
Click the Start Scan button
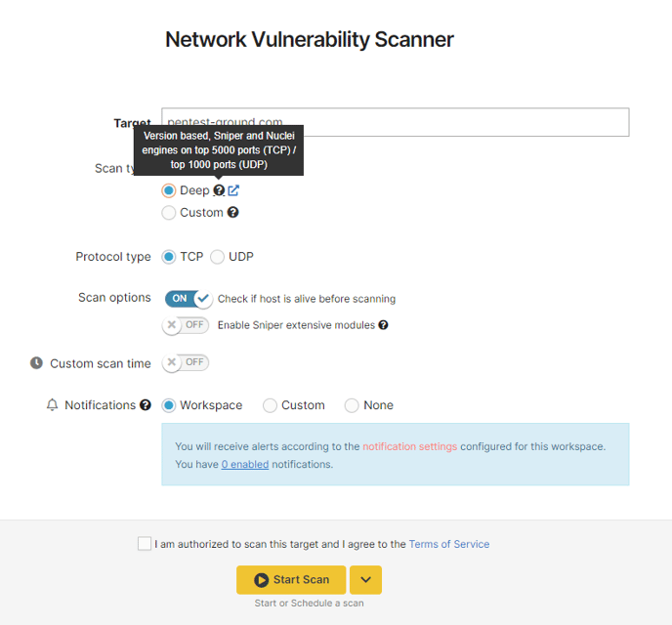[x=291, y=580]
